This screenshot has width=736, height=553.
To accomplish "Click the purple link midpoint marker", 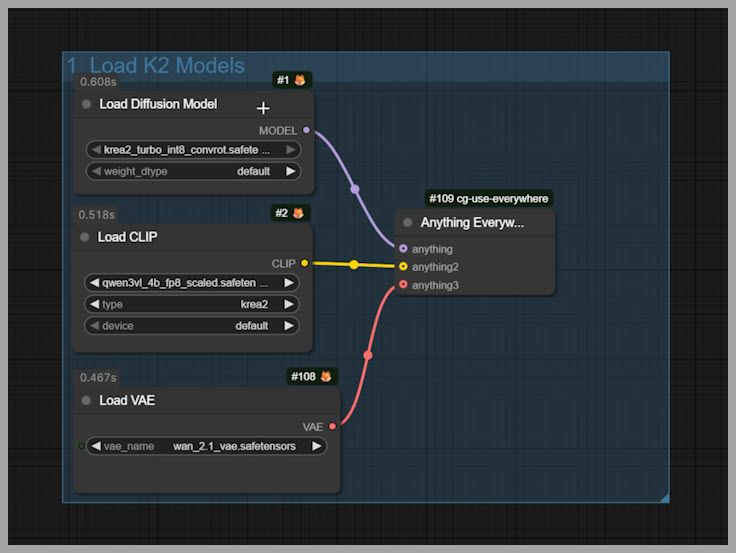I will point(355,189).
